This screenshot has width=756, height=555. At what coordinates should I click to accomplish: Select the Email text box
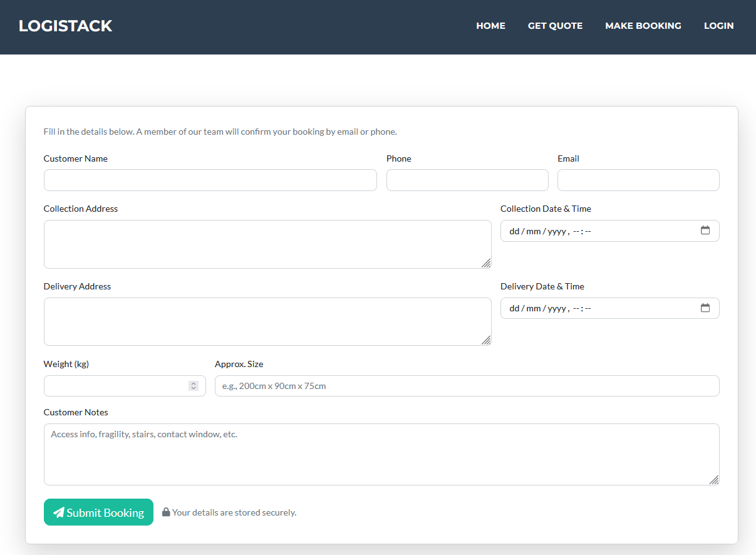pyautogui.click(x=638, y=180)
